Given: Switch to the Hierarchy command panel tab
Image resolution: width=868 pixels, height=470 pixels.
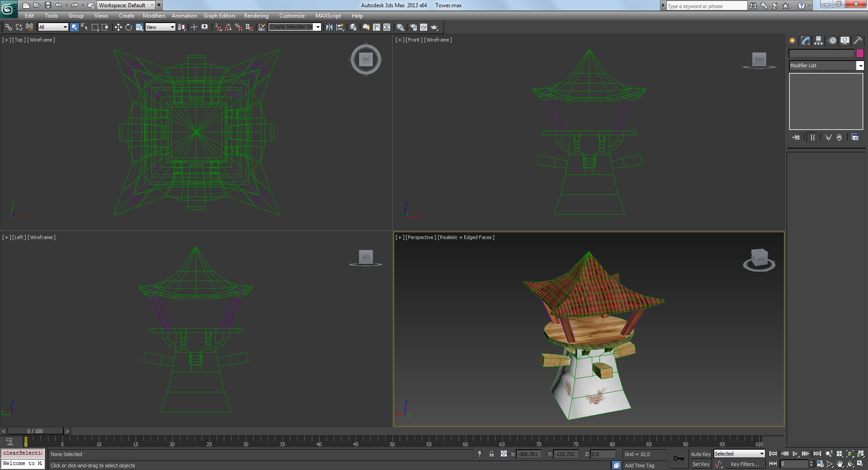Looking at the screenshot, I should 818,41.
